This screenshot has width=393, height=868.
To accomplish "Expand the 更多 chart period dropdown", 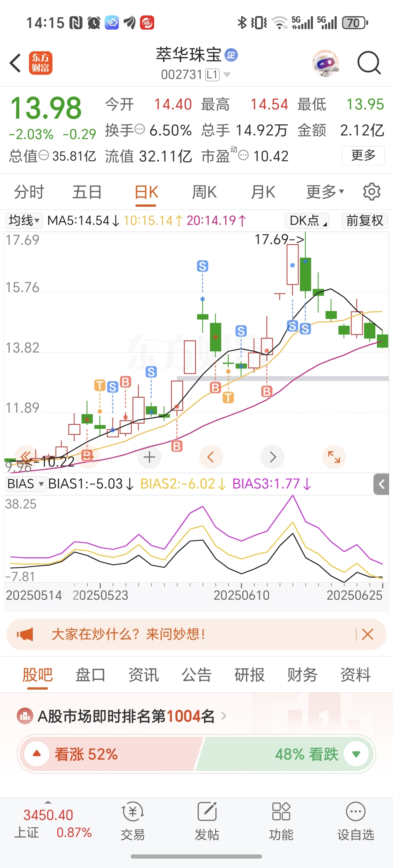I will (325, 192).
